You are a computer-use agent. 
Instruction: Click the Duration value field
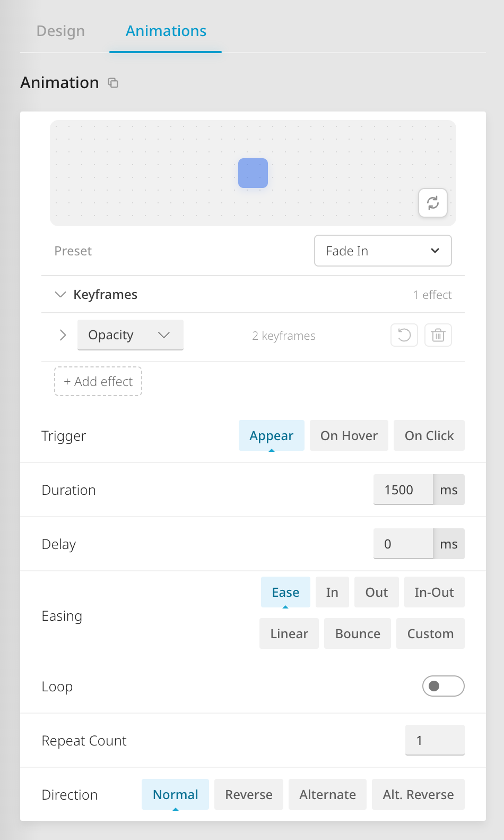[x=403, y=490]
